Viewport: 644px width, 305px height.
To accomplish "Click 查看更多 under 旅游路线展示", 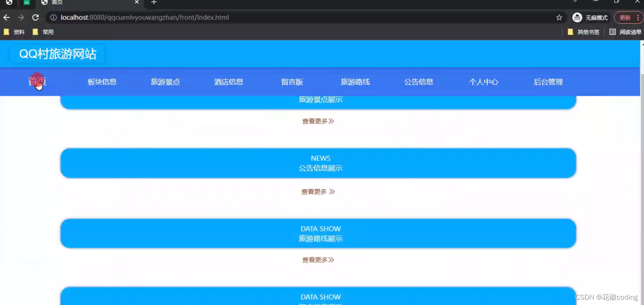I will point(318,260).
